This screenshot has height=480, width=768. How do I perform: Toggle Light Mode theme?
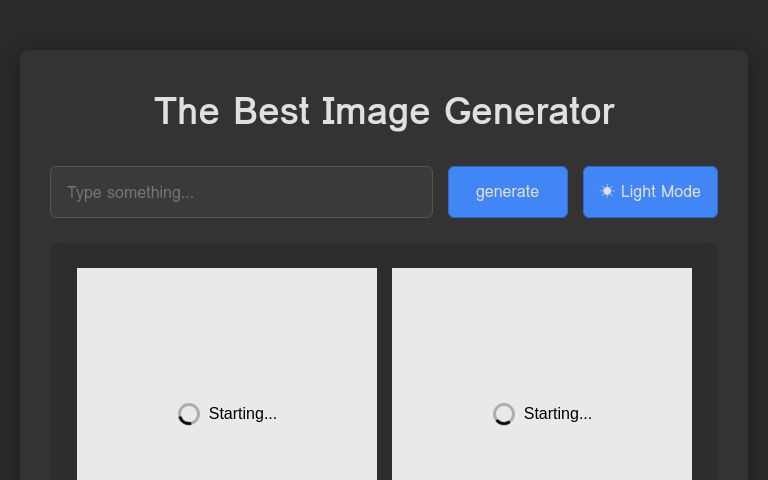(x=650, y=192)
